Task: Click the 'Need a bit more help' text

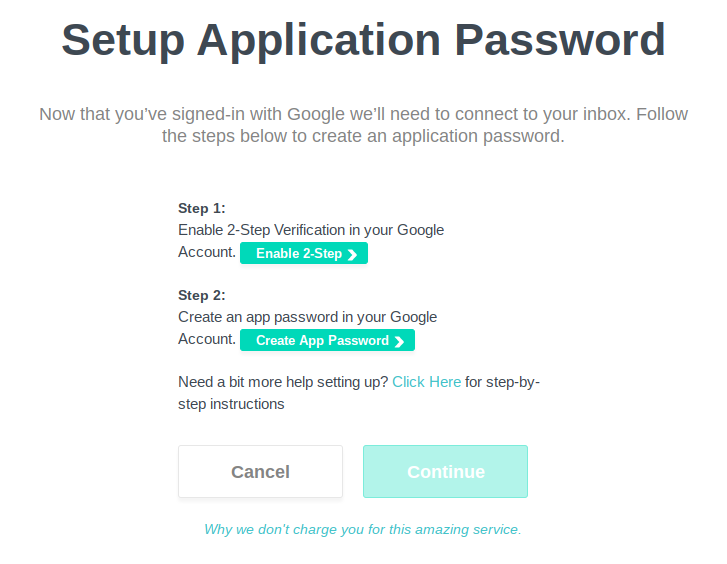Action: tap(283, 382)
